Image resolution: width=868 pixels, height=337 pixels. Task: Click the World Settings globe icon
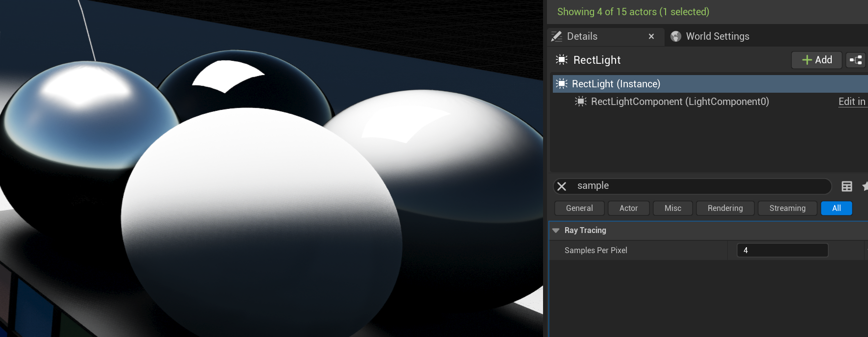click(676, 36)
